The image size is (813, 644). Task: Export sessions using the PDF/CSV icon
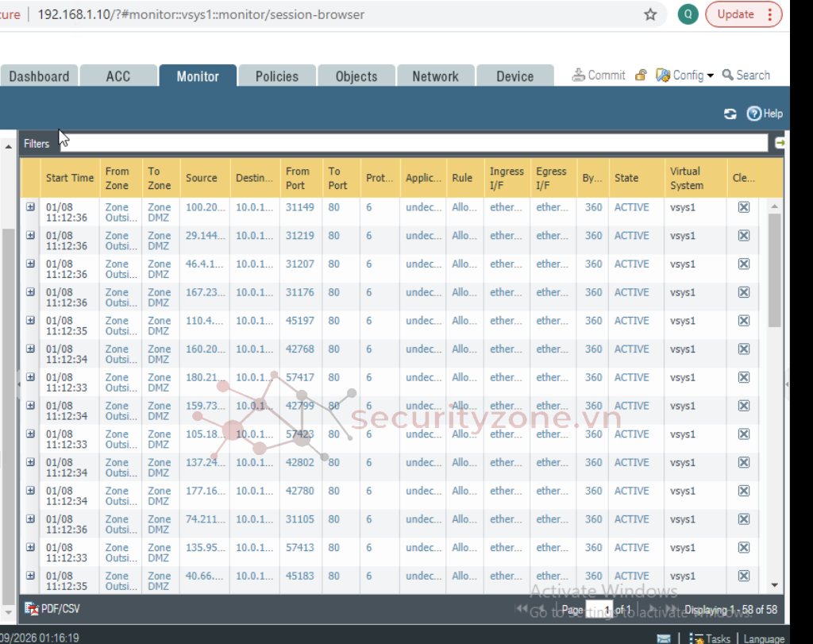tap(53, 608)
